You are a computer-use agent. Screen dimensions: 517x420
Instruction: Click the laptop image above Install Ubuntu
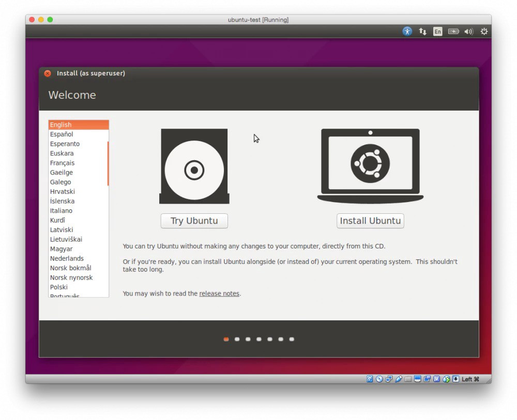tap(370, 166)
